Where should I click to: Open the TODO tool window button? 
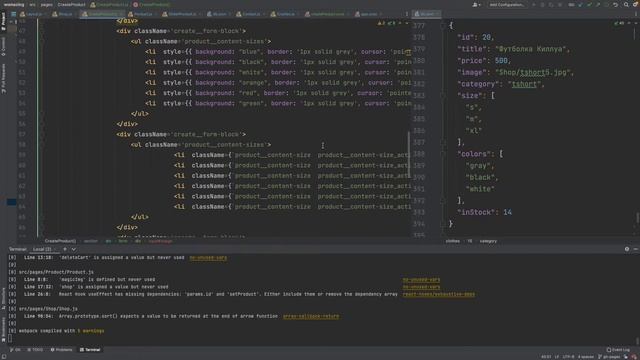click(35, 350)
